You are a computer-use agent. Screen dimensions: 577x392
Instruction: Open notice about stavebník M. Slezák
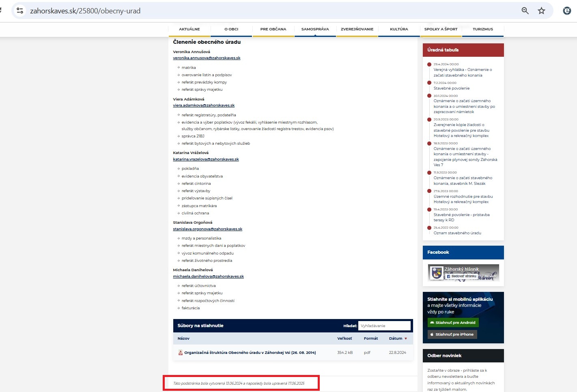click(463, 181)
